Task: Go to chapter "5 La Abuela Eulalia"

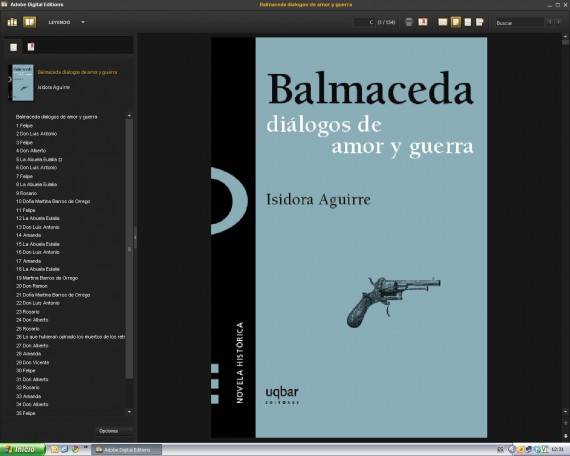Action: pos(39,159)
